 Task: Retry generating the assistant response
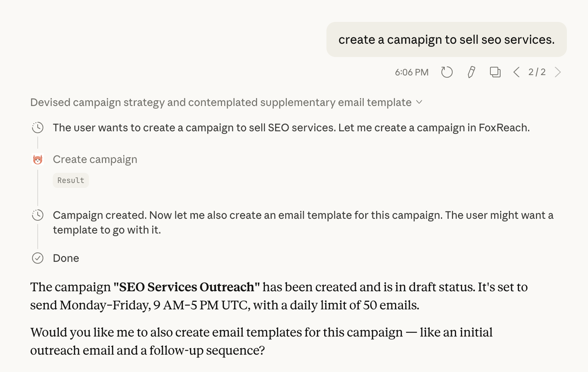pyautogui.click(x=447, y=72)
